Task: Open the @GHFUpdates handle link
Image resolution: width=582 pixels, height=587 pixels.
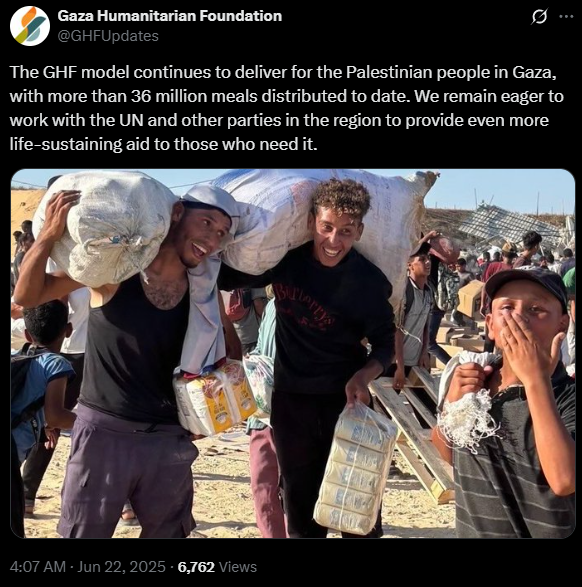Action: coord(108,36)
